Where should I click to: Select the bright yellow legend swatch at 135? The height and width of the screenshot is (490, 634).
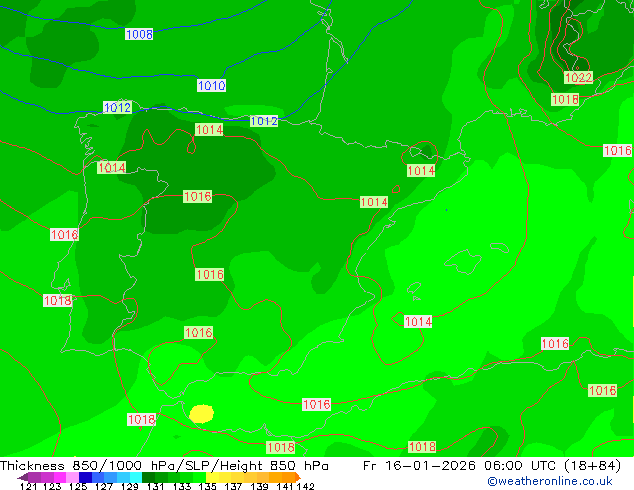point(212,477)
